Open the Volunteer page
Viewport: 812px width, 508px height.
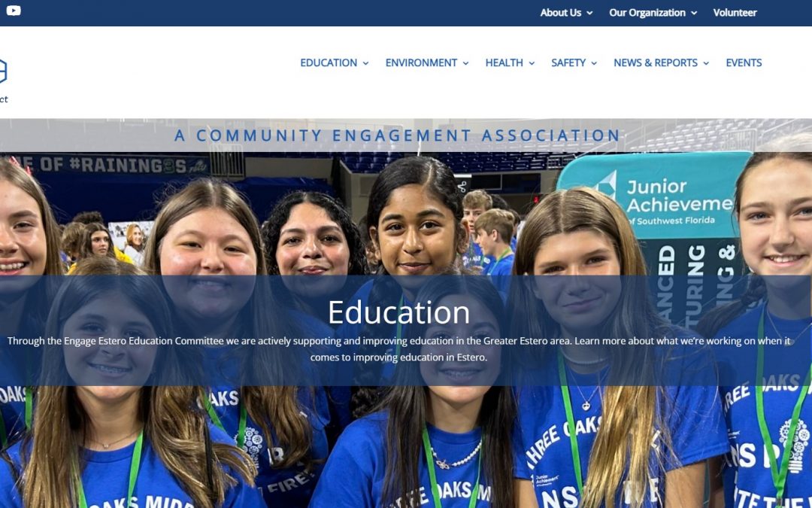tap(735, 13)
